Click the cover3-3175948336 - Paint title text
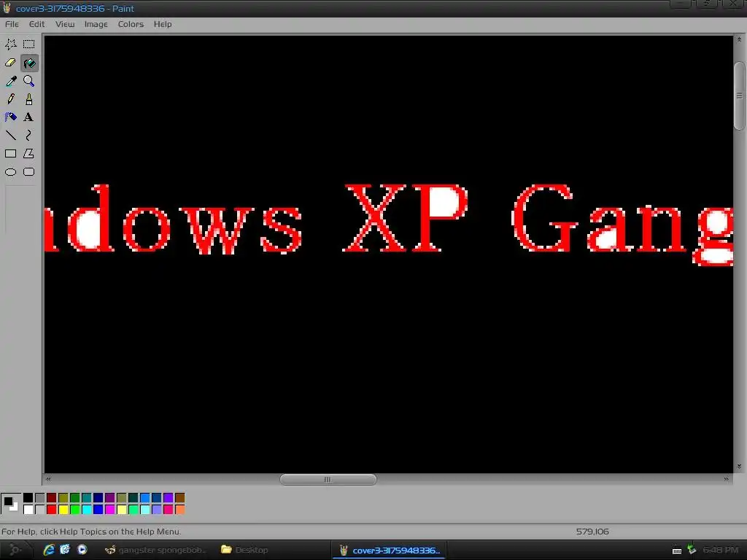 (x=75, y=9)
